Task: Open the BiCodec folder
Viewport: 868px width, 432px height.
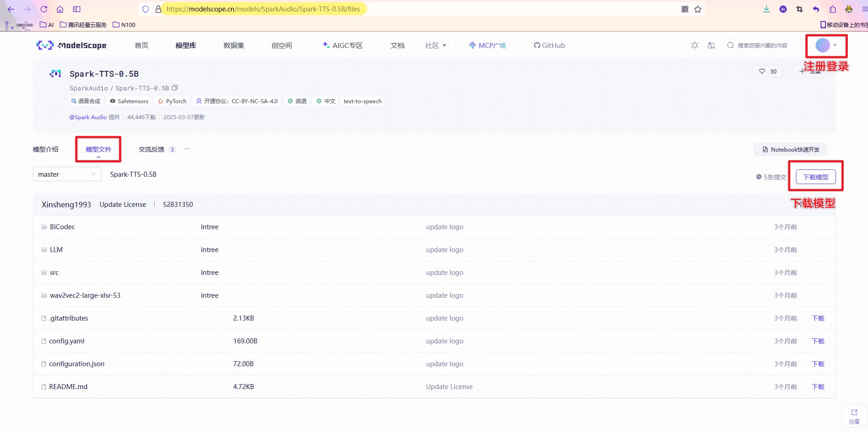Action: pyautogui.click(x=63, y=227)
